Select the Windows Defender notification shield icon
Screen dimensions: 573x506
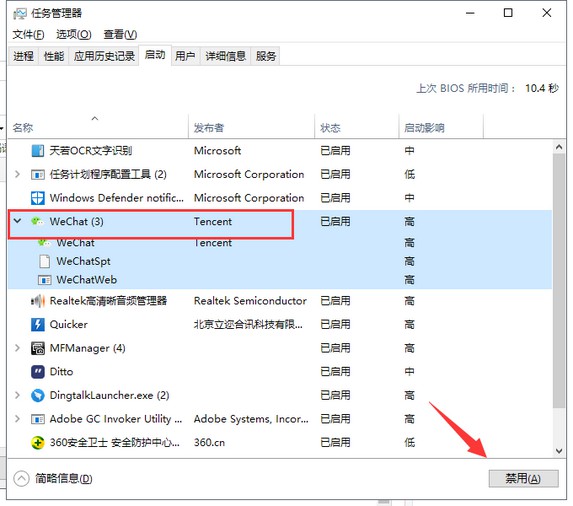tap(38, 198)
